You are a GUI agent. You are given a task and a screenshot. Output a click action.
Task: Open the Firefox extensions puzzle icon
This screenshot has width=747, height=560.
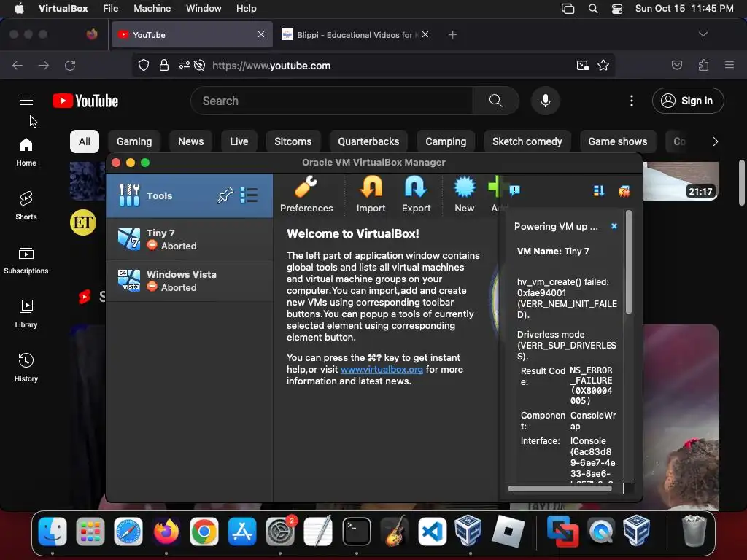704,65
